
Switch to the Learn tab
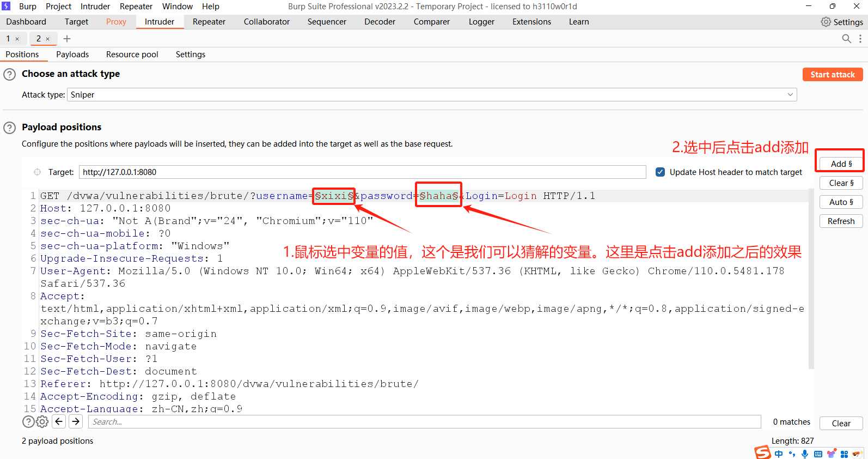(x=579, y=22)
